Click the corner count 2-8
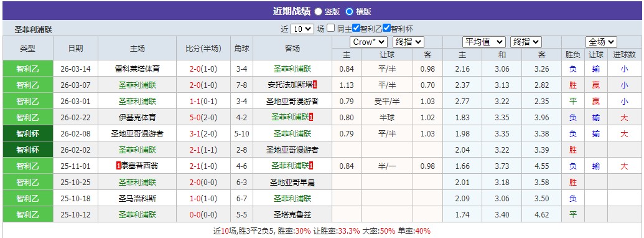The image size is (644, 238). 241,150
